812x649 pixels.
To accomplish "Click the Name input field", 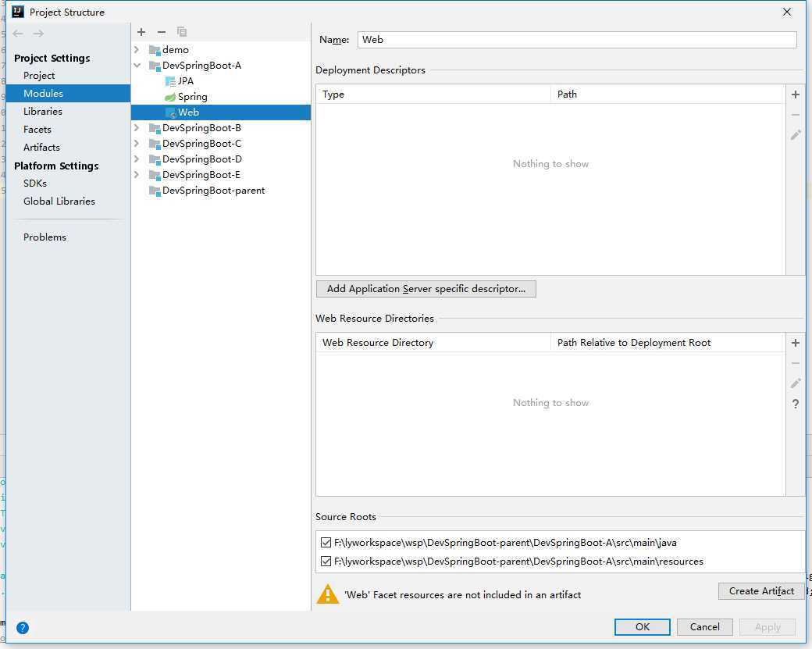I will pos(577,40).
